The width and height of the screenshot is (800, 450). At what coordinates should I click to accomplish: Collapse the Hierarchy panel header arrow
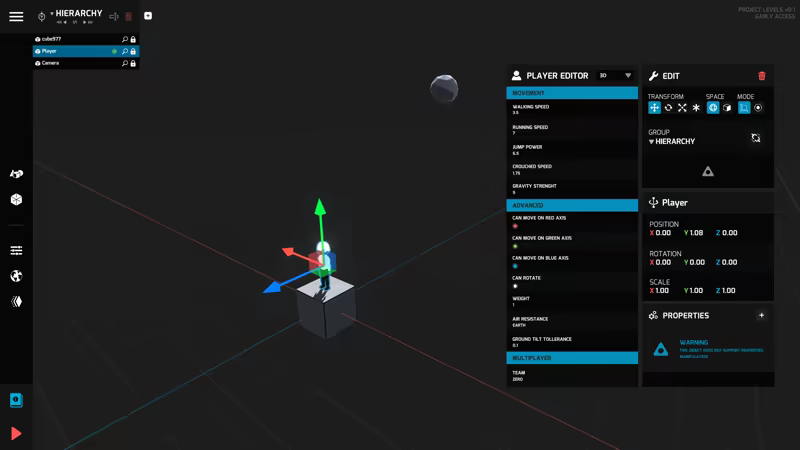coord(51,14)
